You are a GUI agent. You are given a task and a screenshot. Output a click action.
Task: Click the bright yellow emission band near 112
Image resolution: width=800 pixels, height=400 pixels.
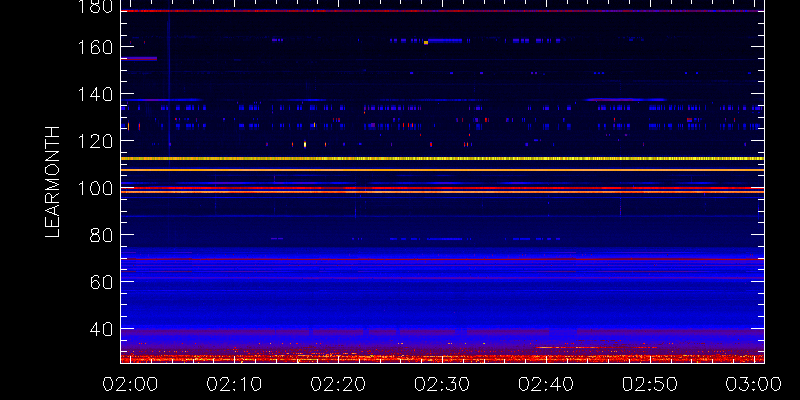click(442, 159)
